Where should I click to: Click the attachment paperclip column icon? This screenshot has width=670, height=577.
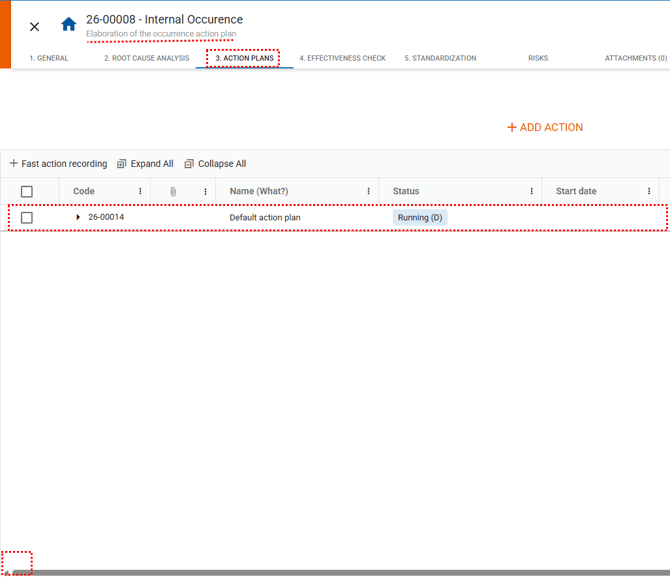tap(173, 192)
